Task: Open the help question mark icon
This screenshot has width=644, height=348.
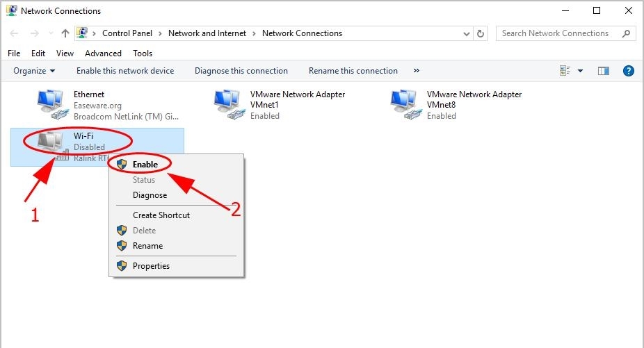Action: point(629,71)
